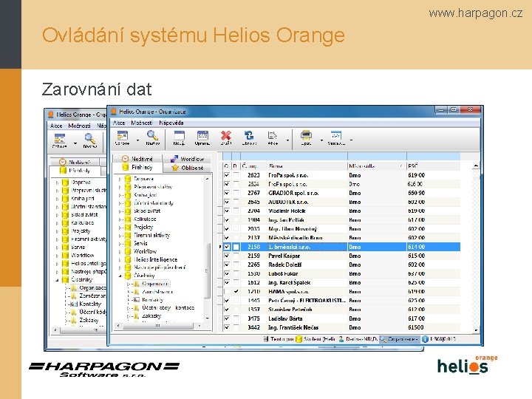
Task: Click Helios Orange icon in front title bar
Action: (x=114, y=112)
